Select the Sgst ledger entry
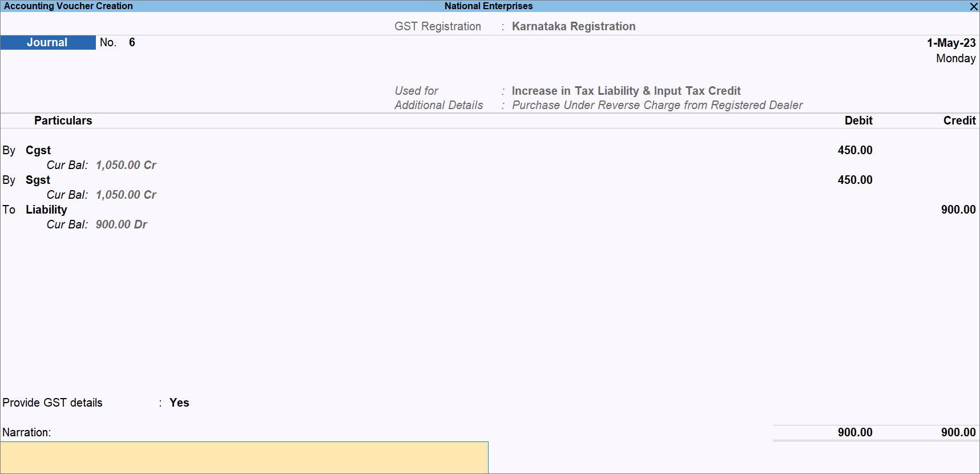980x474 pixels. pyautogui.click(x=38, y=180)
